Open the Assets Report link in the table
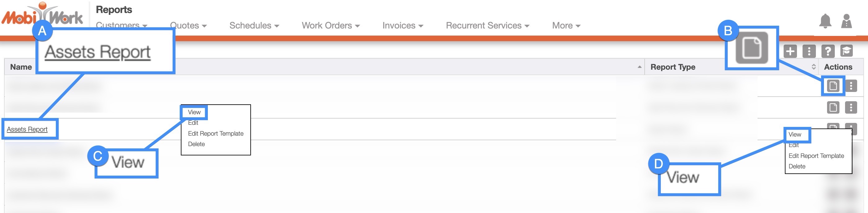 tap(27, 129)
